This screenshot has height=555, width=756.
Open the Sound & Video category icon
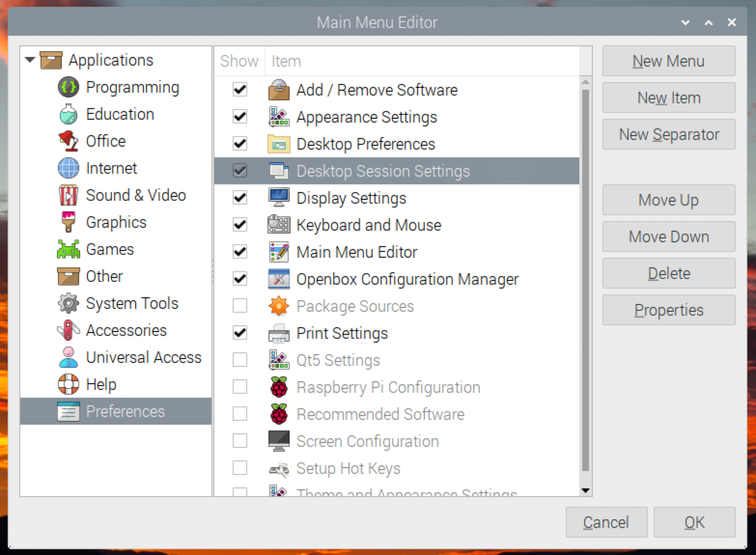pos(69,195)
